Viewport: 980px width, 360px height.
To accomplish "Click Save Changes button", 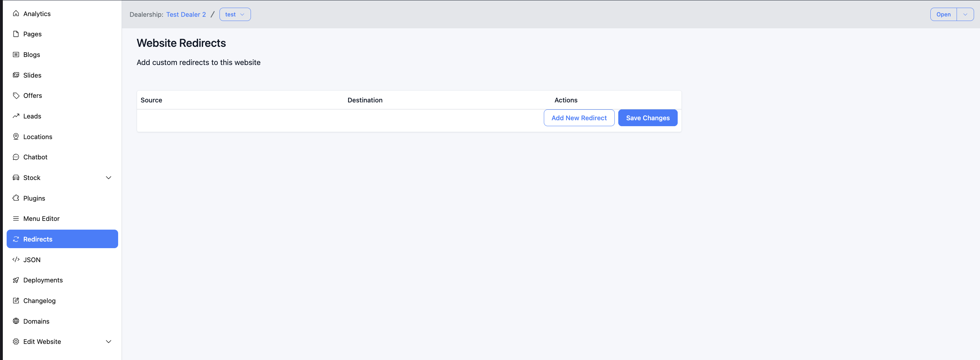I will coord(648,118).
